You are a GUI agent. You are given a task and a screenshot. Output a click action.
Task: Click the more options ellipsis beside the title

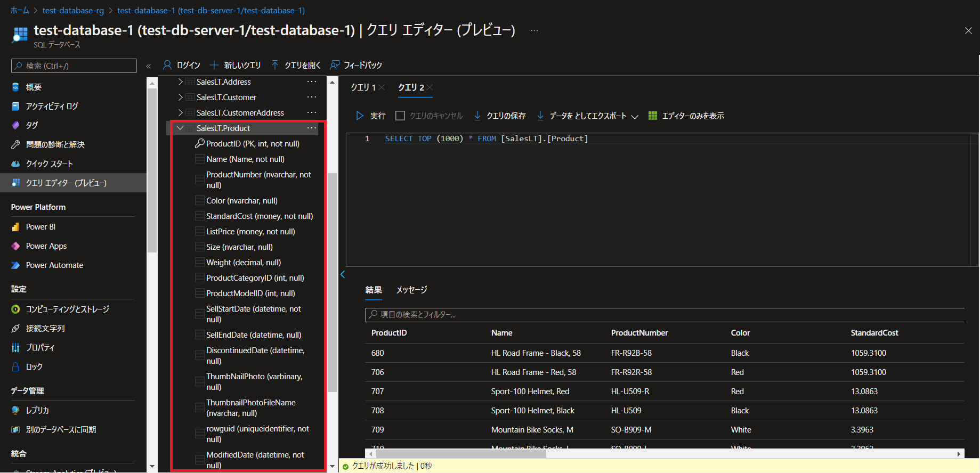click(x=534, y=31)
